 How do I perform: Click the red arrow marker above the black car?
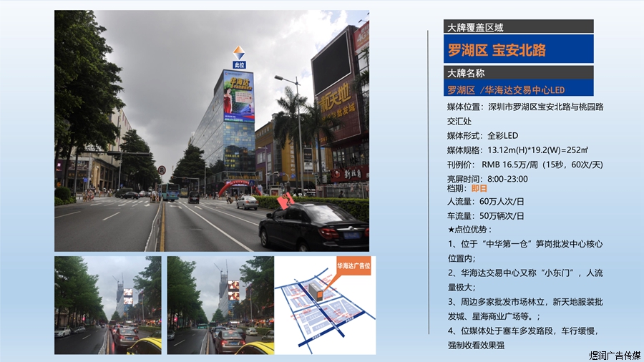pos(286,200)
